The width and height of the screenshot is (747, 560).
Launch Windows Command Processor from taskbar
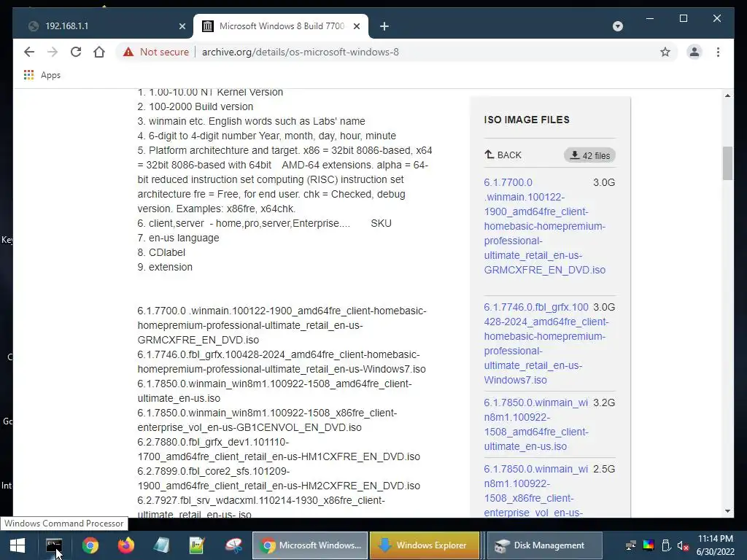(x=54, y=545)
